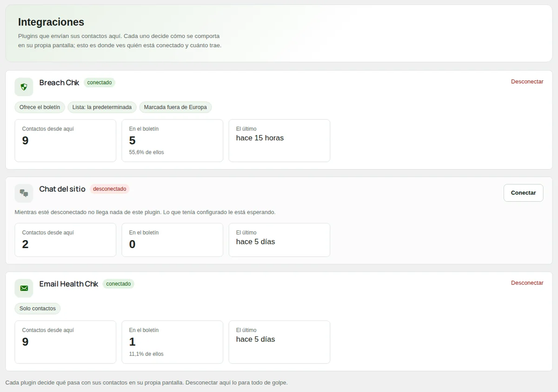Open Breach Chk 'En el boletín' card showing 55,6%

coord(173,141)
